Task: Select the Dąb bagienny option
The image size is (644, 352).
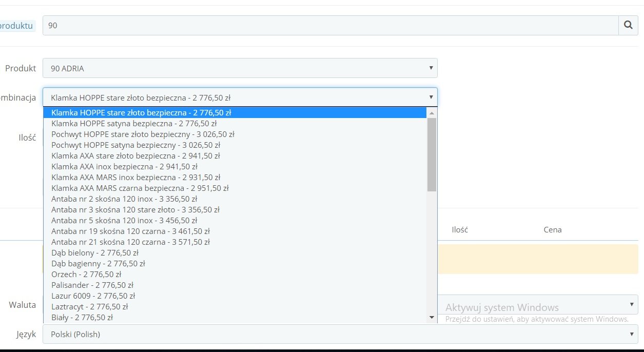Action: (235, 263)
